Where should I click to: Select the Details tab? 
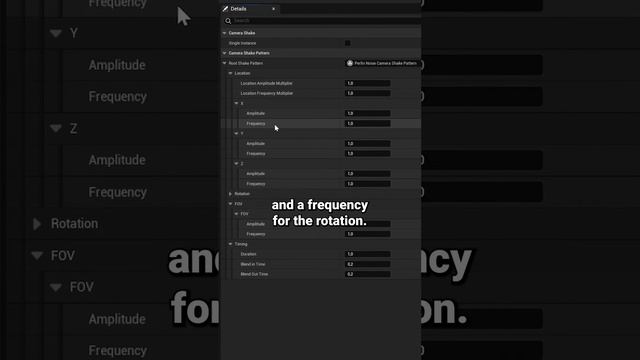click(x=250, y=9)
